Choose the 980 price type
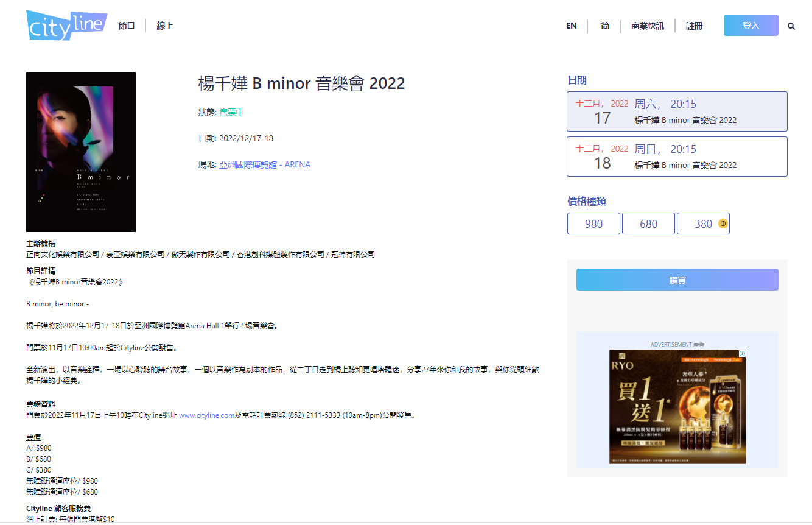The height and width of the screenshot is (525, 812). 593,224
